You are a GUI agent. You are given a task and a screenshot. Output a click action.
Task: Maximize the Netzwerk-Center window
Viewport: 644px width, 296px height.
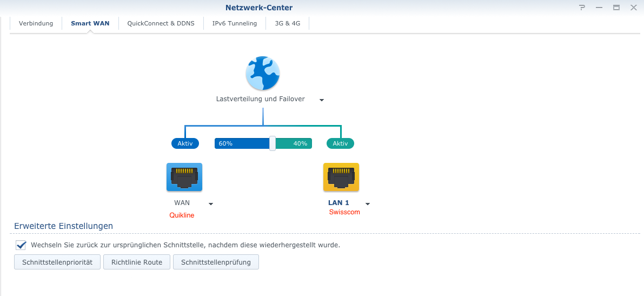pos(616,8)
